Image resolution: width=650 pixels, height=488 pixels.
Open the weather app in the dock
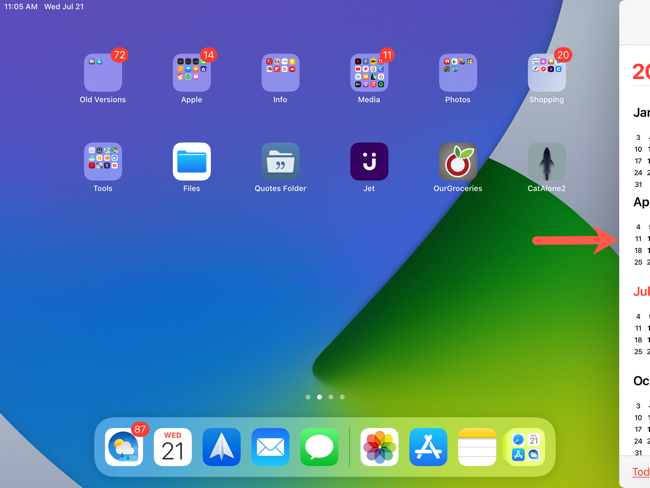click(124, 447)
